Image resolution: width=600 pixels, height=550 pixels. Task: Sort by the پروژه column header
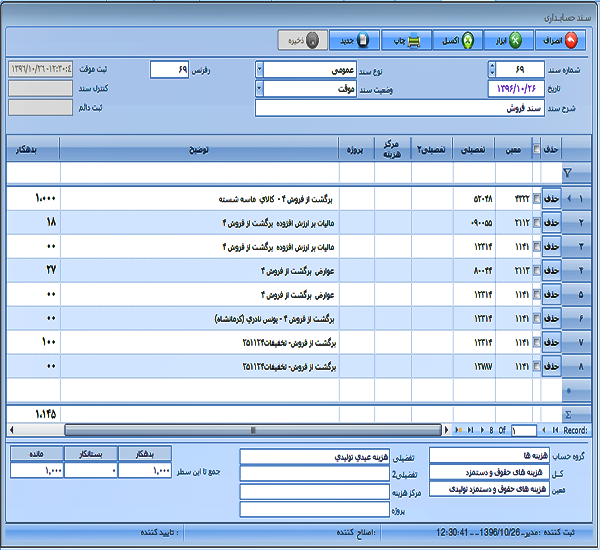(x=356, y=149)
